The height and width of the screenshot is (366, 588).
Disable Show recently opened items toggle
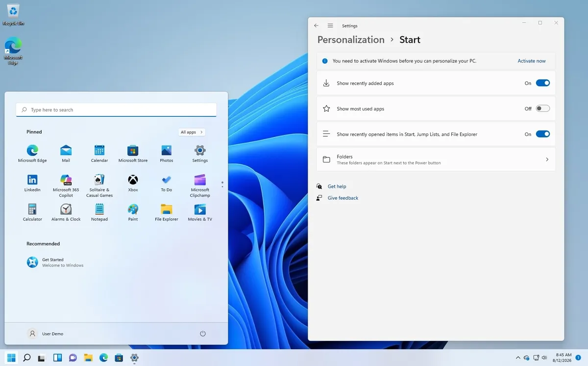coord(543,134)
